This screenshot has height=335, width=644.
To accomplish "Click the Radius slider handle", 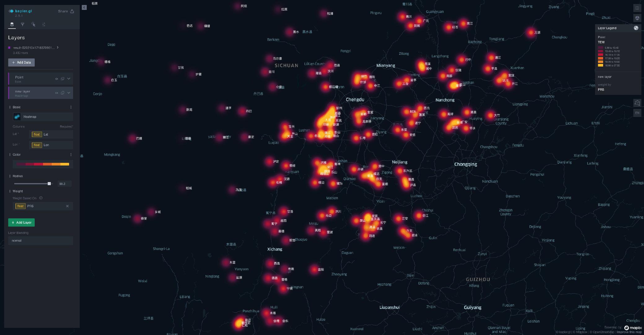I will coord(49,184).
